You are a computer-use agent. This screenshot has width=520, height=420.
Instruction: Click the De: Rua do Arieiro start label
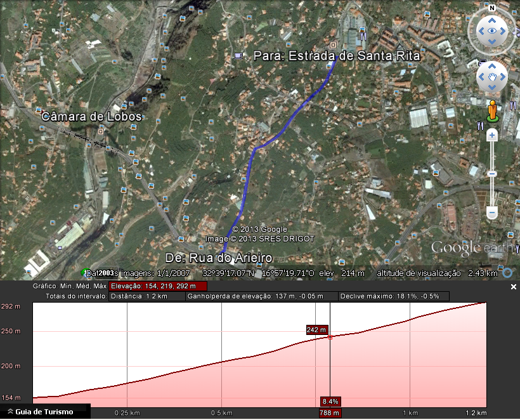[219, 258]
